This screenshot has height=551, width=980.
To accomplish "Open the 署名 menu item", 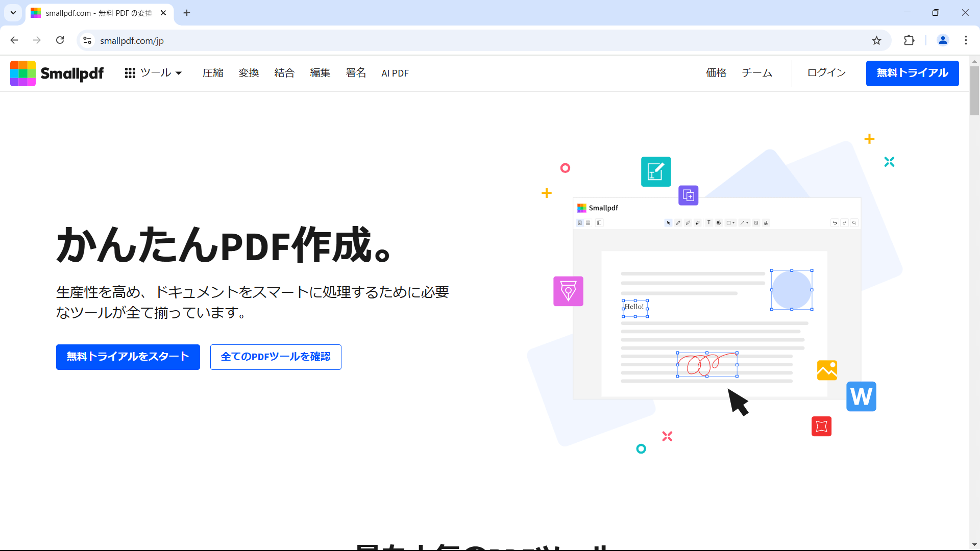I will pyautogui.click(x=356, y=73).
